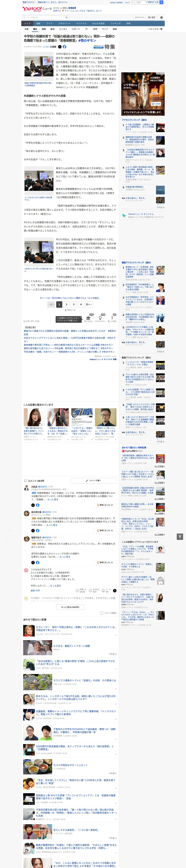Click '参考になった 57' button
The width and height of the screenshot is (186, 868).
[x=105, y=505]
